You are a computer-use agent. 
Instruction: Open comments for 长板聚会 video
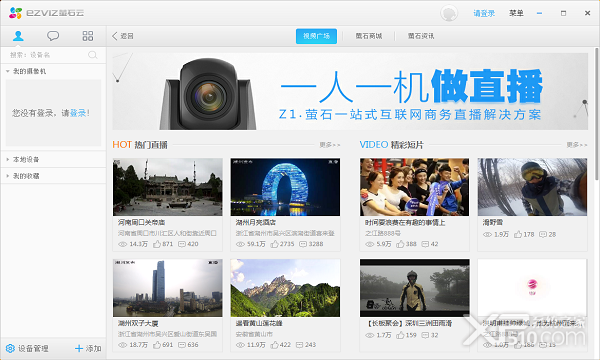(x=426, y=336)
